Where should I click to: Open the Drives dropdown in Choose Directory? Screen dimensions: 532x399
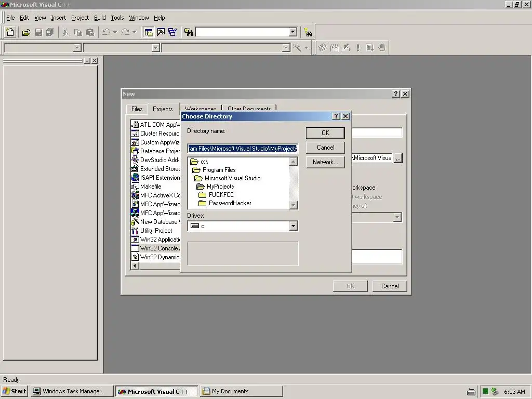pos(294,226)
